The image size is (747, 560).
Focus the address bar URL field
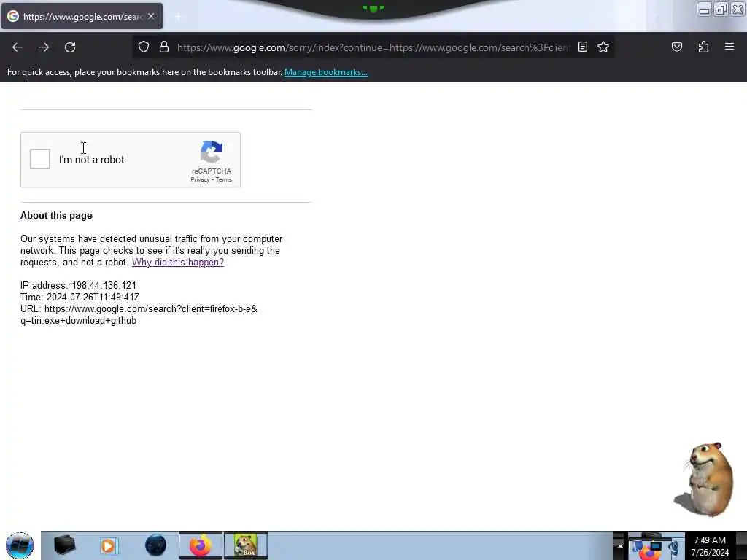[x=373, y=47]
